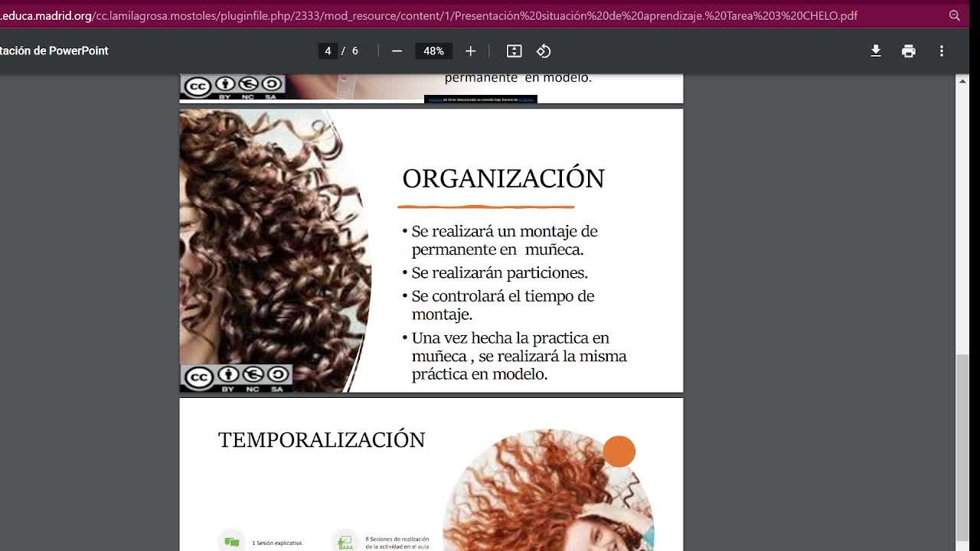Click the curly brown hair image
Viewport: 980px width, 551px height.
[x=275, y=250]
